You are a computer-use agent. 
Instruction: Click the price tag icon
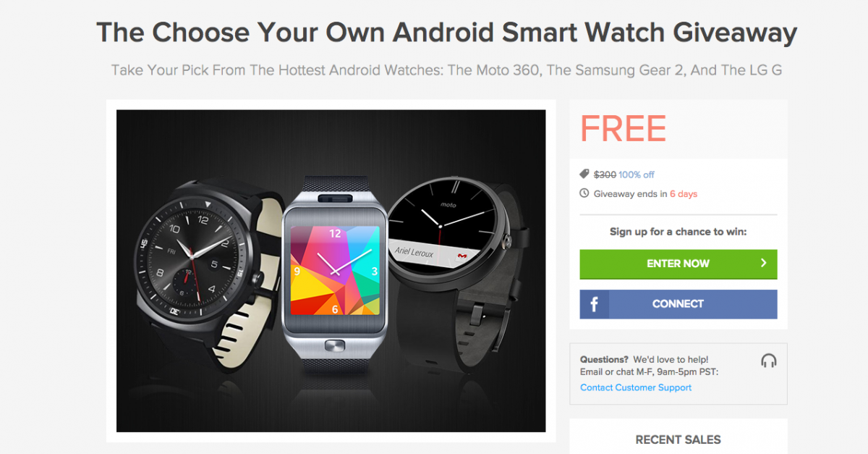click(x=584, y=175)
